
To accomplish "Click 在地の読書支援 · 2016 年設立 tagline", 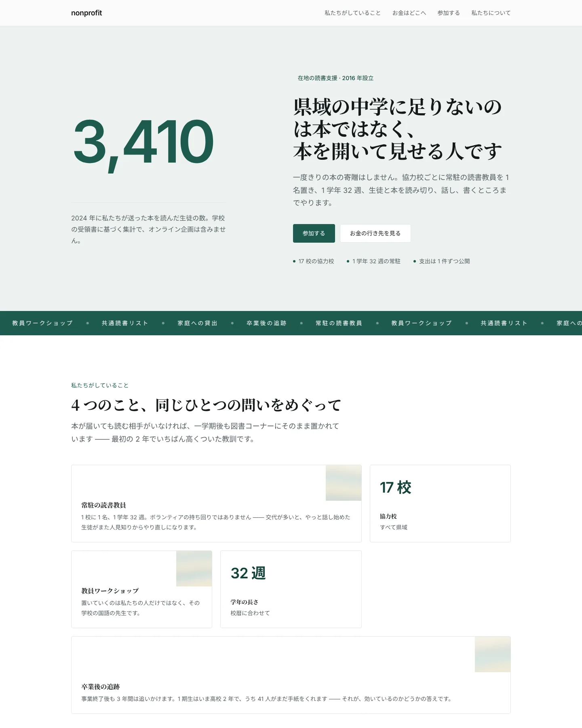I will (335, 78).
